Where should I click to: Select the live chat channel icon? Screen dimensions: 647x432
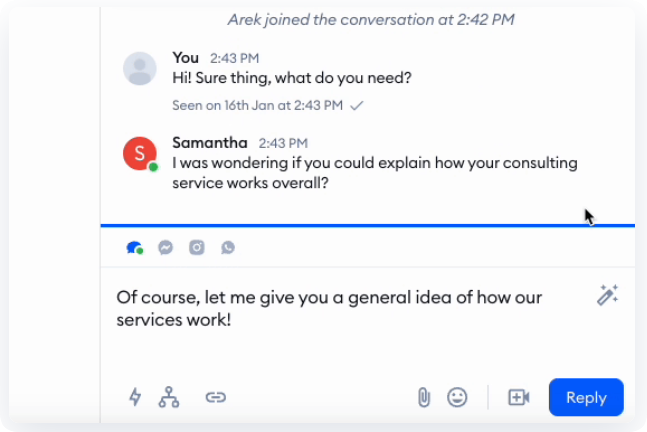134,248
